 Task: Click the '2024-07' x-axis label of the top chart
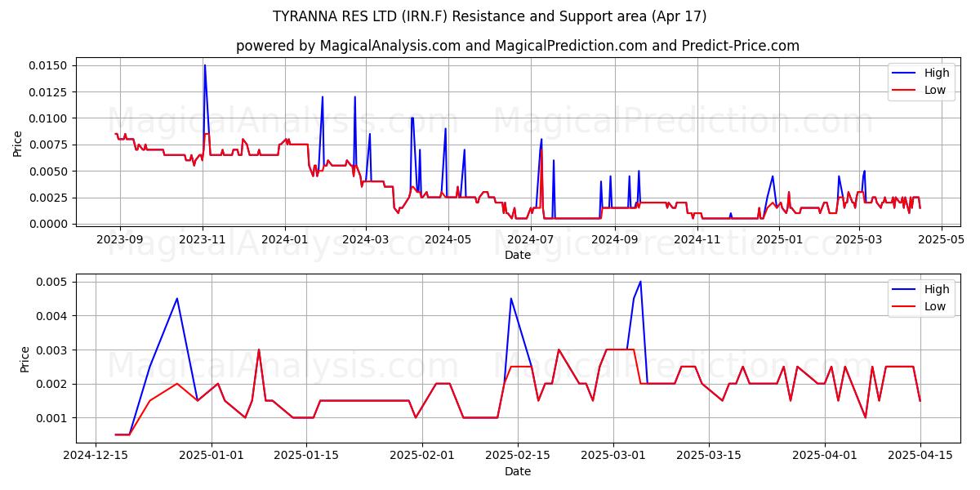click(531, 239)
